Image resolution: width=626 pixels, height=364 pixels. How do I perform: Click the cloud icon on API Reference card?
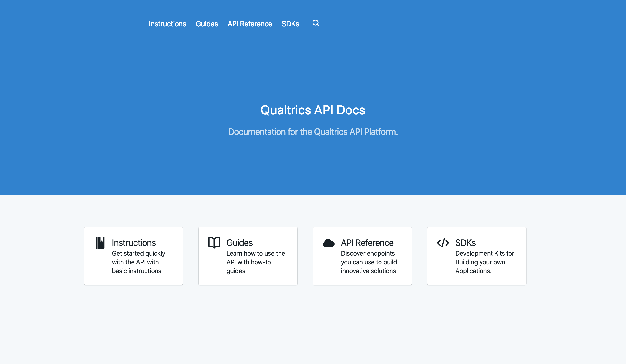(x=328, y=243)
